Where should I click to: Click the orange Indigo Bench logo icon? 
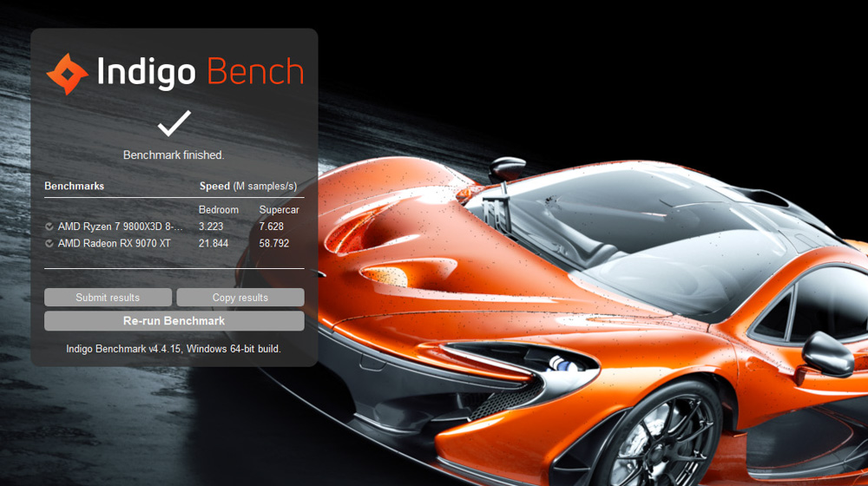click(x=67, y=74)
